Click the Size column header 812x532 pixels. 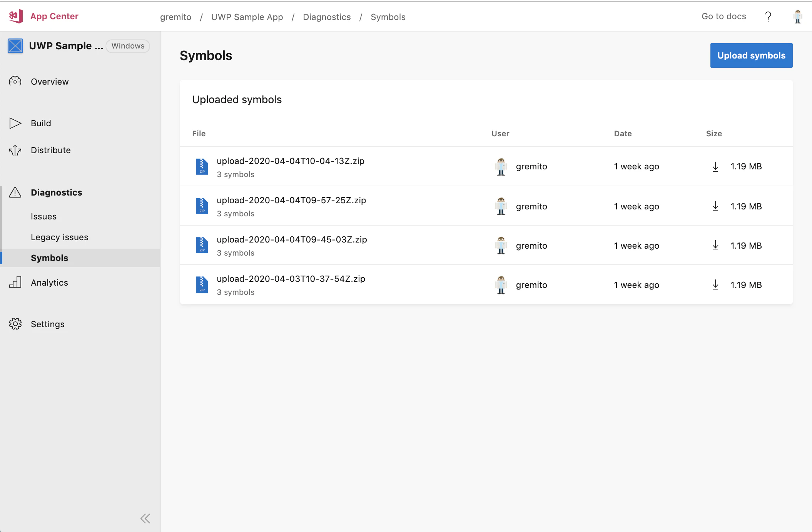[x=714, y=134]
